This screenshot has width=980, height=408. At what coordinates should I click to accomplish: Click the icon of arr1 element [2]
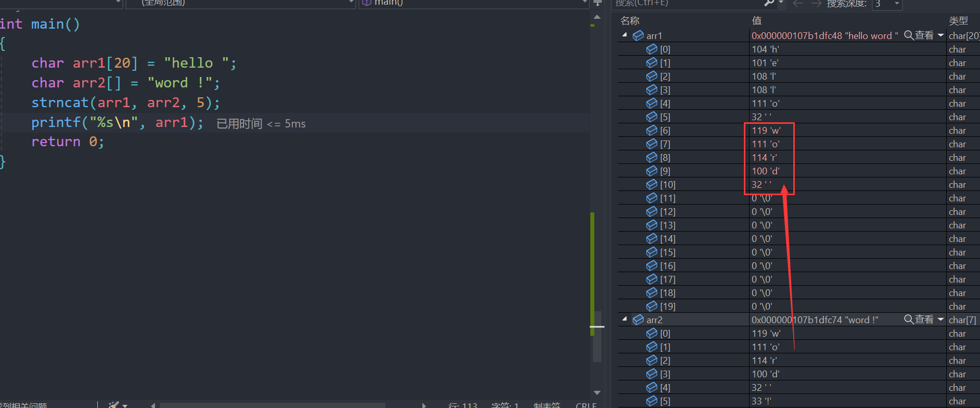[x=652, y=76]
